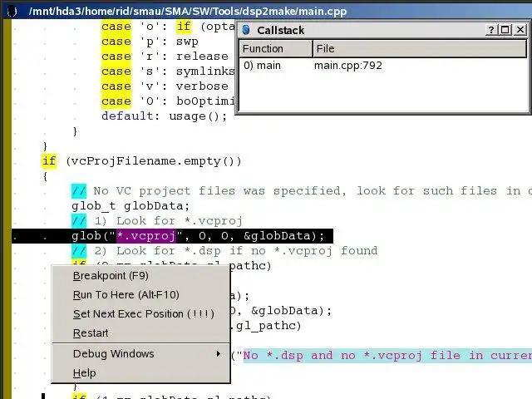
Task: Click comment '2) Look for *.dsp if no *.vcproj found'
Action: (x=224, y=251)
